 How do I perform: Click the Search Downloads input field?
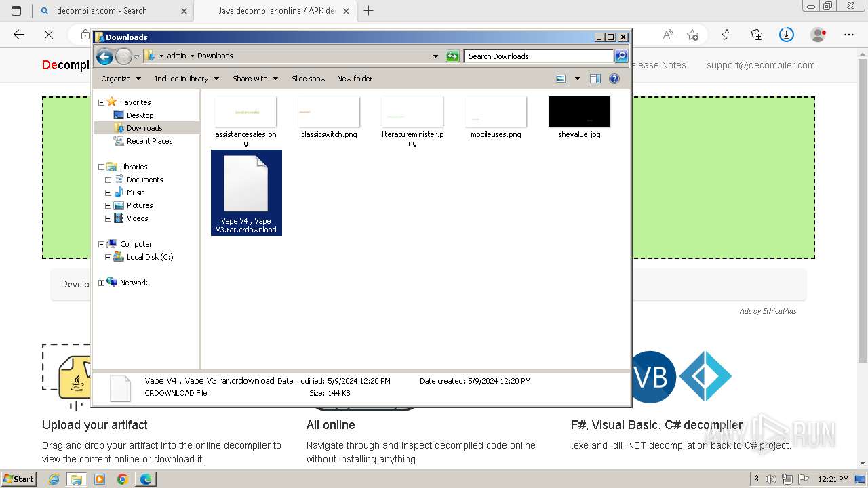pyautogui.click(x=539, y=56)
